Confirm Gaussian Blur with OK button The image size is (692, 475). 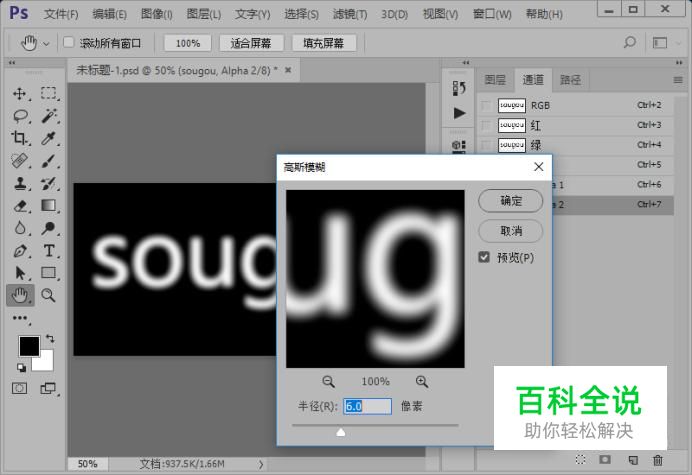[x=511, y=201]
